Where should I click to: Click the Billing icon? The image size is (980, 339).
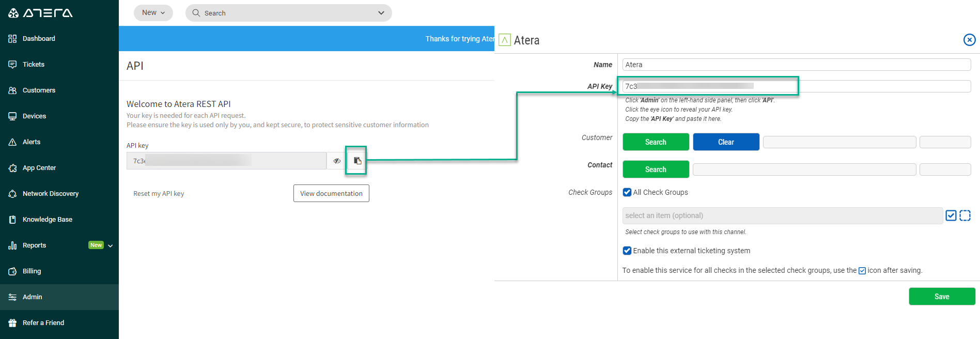coord(12,271)
